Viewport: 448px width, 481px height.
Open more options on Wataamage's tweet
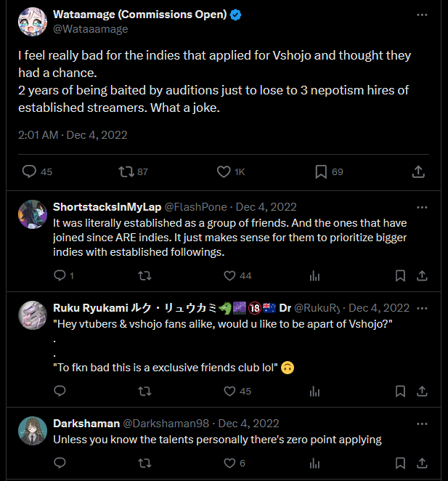[x=422, y=15]
